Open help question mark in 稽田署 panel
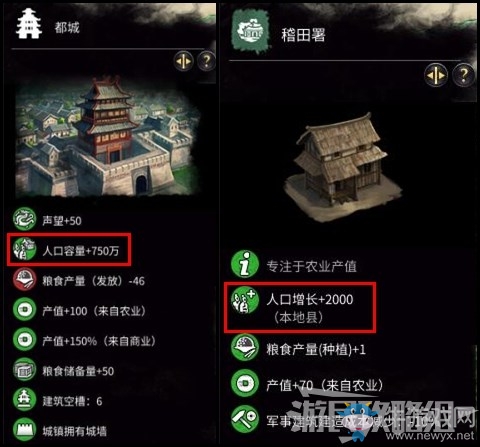This screenshot has height=447, width=480. coord(463,75)
